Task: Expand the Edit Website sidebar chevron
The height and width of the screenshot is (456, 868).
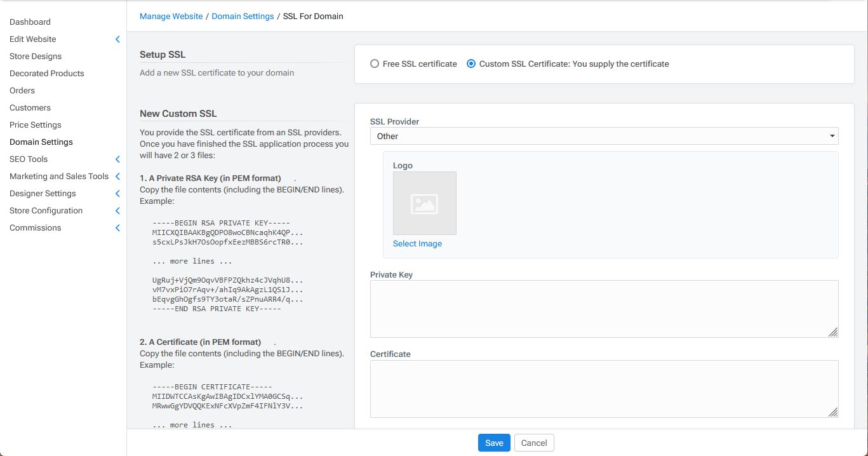Action: click(117, 39)
